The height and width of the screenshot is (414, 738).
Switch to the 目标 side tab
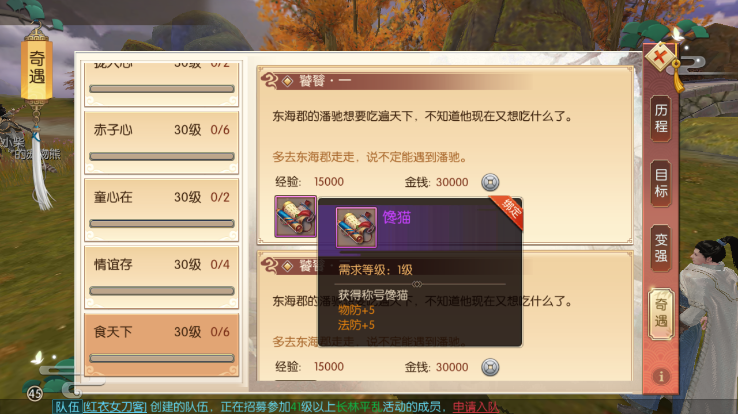point(661,183)
